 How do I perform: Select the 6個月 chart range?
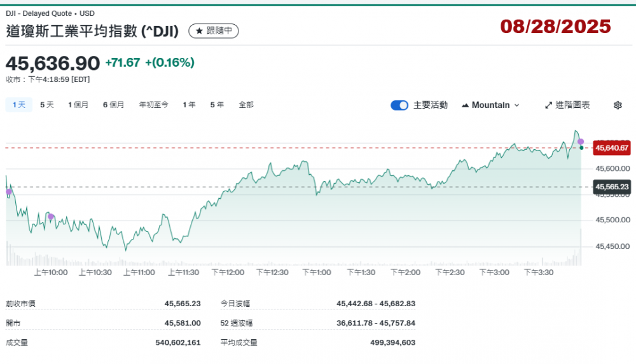[x=113, y=105]
